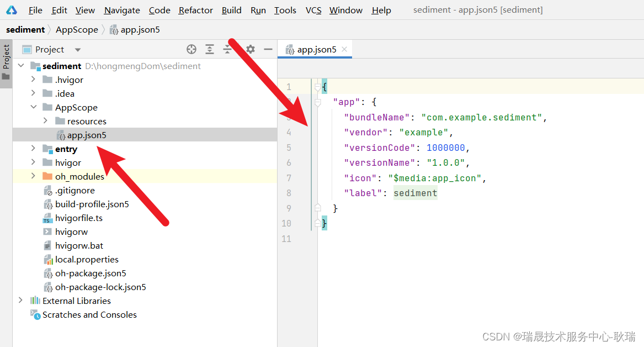The image size is (644, 347).
Task: Select the hvigorfile.ts TypeScript file icon
Action: point(47,218)
